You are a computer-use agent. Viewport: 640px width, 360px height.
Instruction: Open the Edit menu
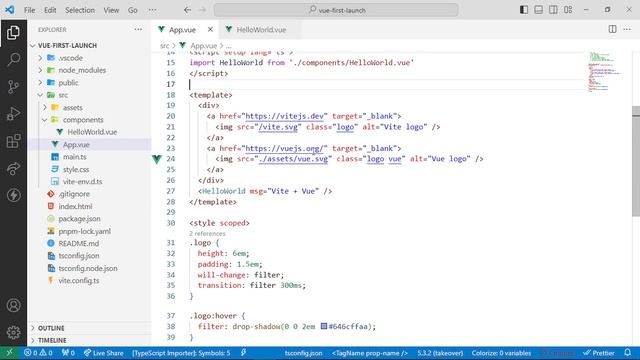point(50,10)
